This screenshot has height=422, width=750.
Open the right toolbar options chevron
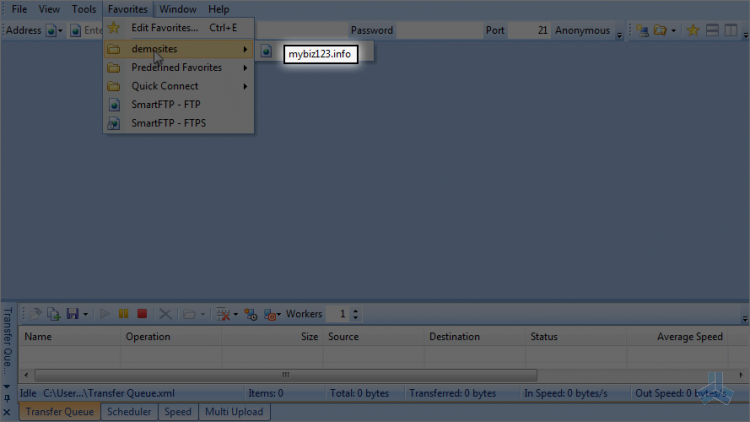(746, 35)
